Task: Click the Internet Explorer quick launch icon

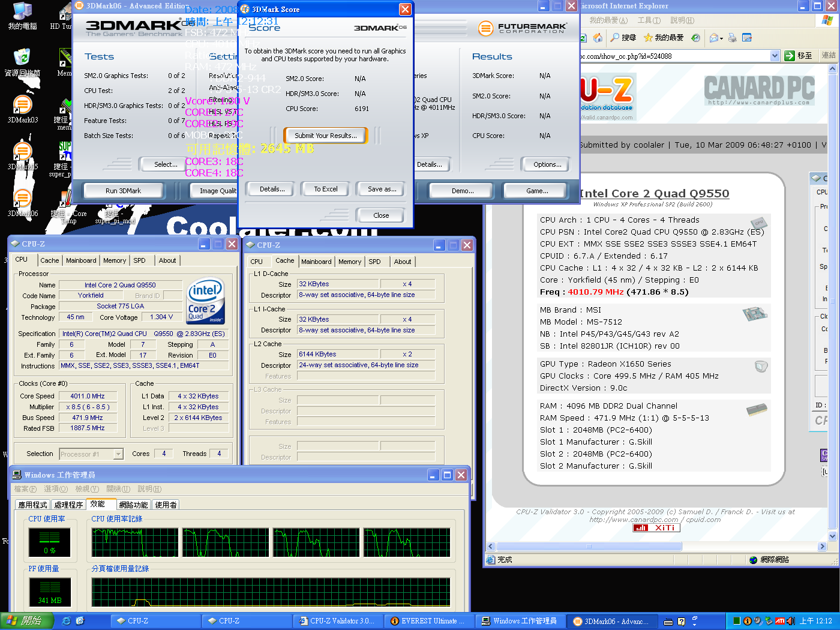Action: (67, 621)
